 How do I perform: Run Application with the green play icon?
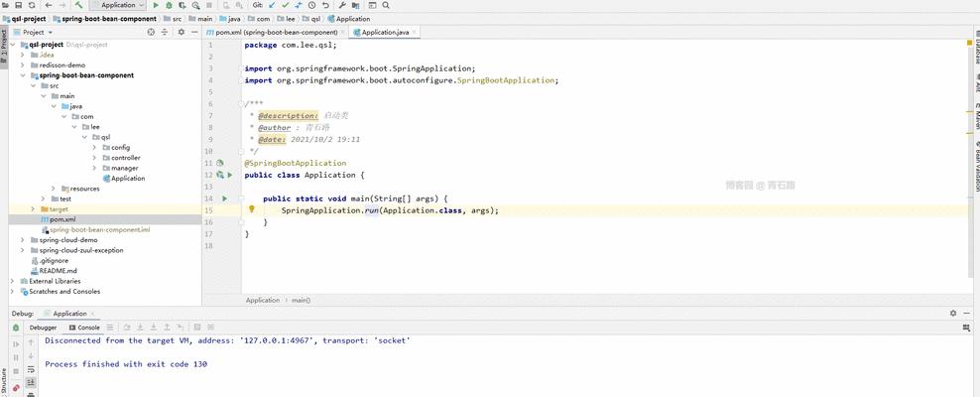(x=156, y=5)
